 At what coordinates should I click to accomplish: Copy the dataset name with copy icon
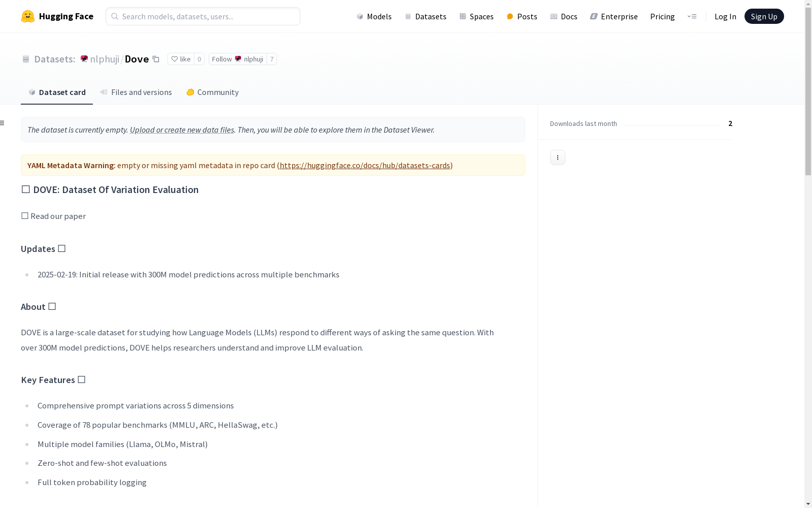pyautogui.click(x=156, y=59)
